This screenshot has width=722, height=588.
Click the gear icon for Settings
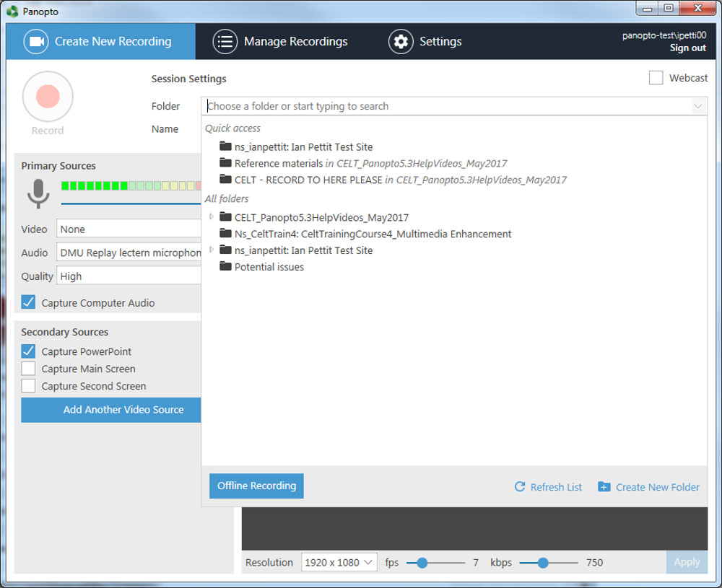(x=401, y=41)
